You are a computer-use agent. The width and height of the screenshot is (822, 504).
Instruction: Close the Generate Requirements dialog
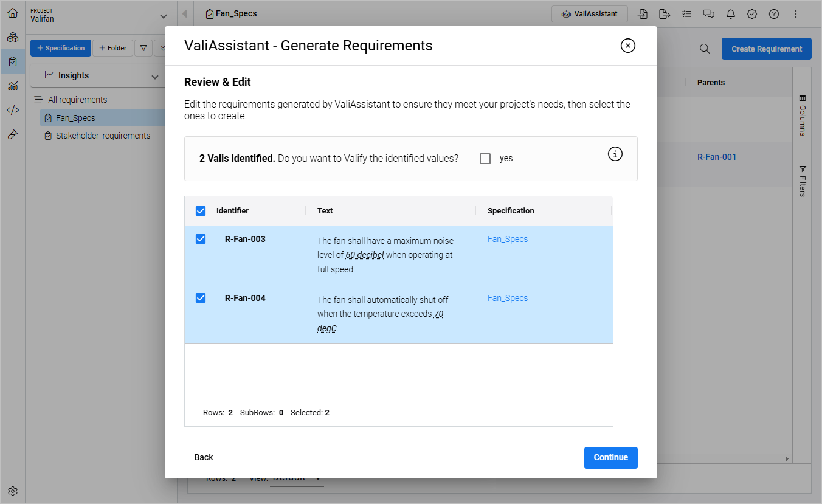[x=627, y=46]
